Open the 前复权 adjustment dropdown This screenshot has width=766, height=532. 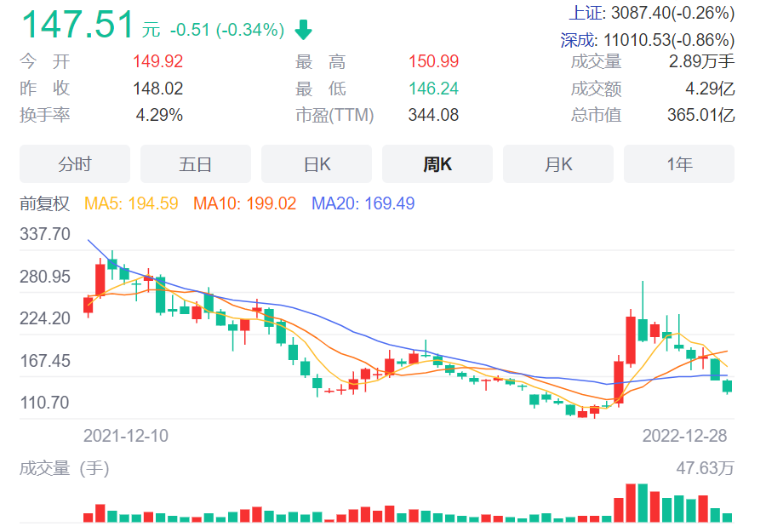[44, 204]
